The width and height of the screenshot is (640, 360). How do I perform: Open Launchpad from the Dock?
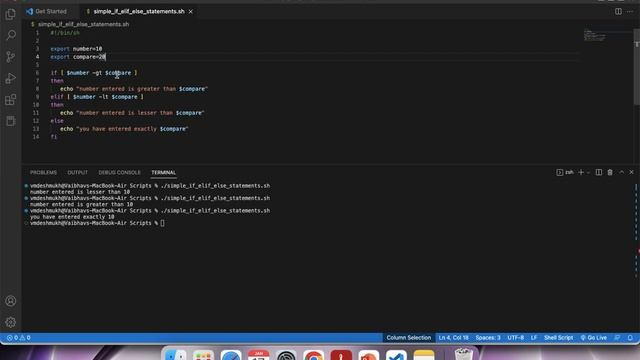click(x=203, y=355)
